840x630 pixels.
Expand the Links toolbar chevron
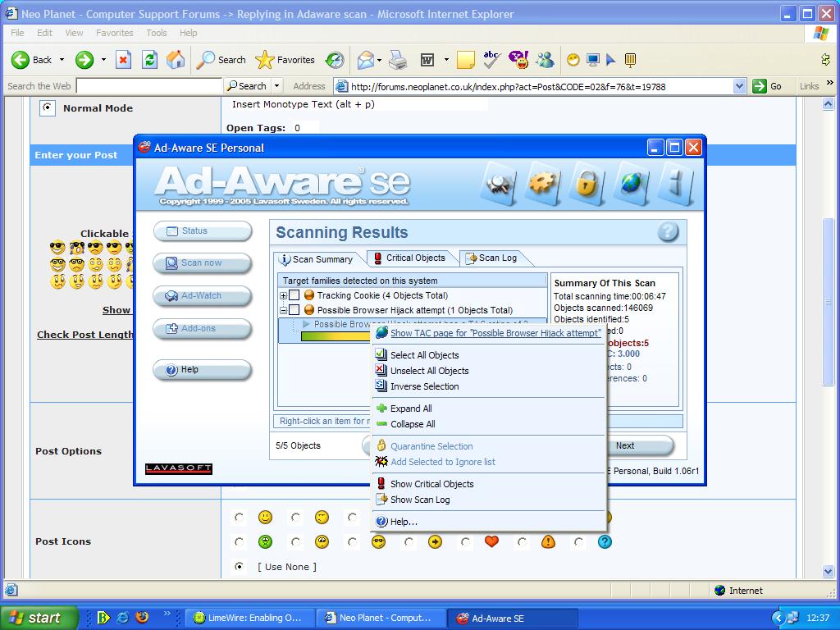pos(830,83)
